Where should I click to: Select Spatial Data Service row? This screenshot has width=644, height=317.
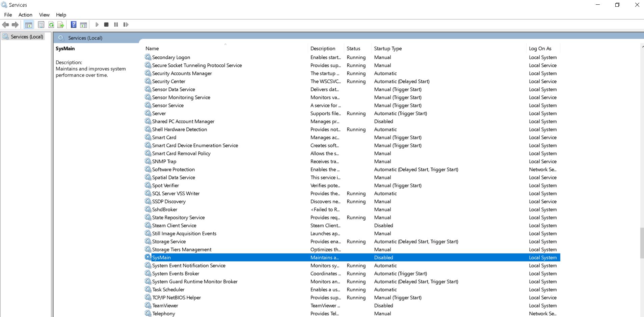[x=352, y=177]
